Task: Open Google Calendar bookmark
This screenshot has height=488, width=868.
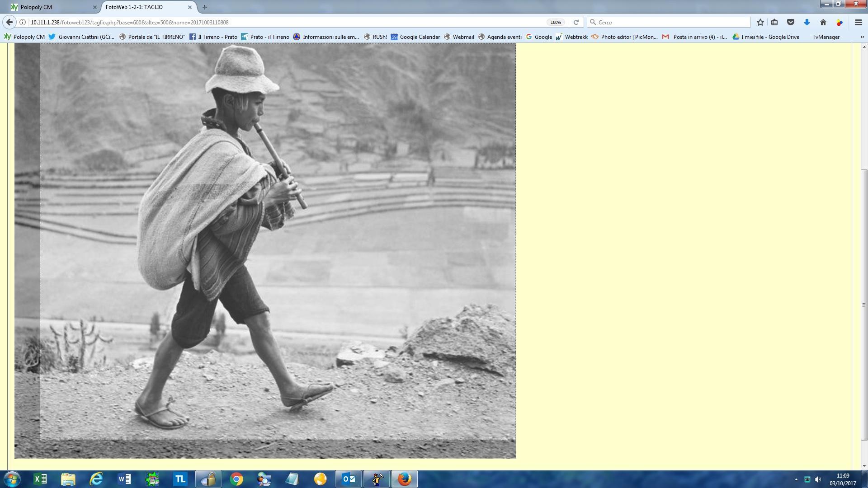Action: [415, 37]
